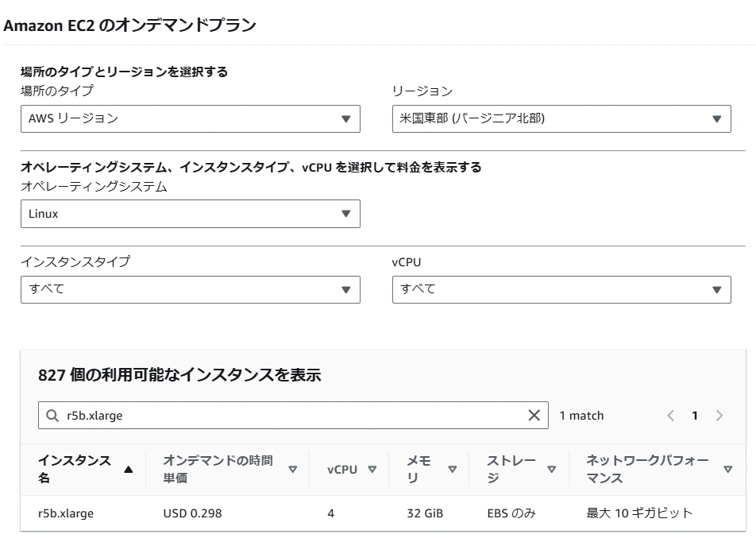The image size is (756, 542).
Task: Open the インスタンスタイプ dropdown
Action: click(190, 289)
